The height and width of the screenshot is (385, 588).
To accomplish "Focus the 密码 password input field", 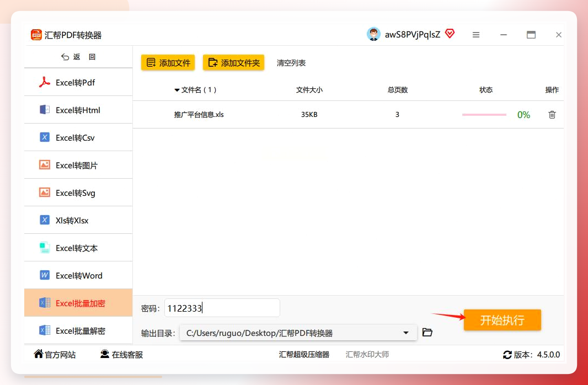I will pyautogui.click(x=222, y=308).
